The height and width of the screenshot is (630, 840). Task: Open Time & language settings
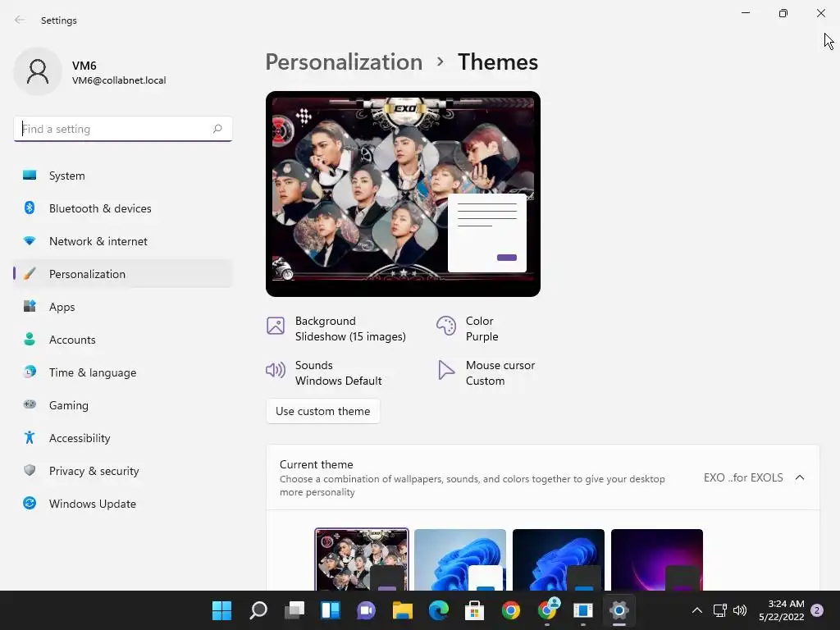tap(123, 372)
